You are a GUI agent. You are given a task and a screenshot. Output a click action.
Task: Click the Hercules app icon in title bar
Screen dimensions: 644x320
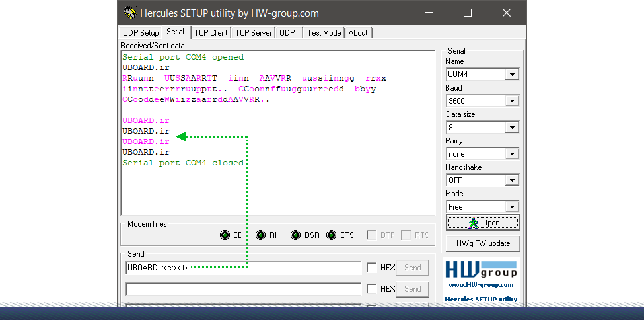(x=129, y=13)
